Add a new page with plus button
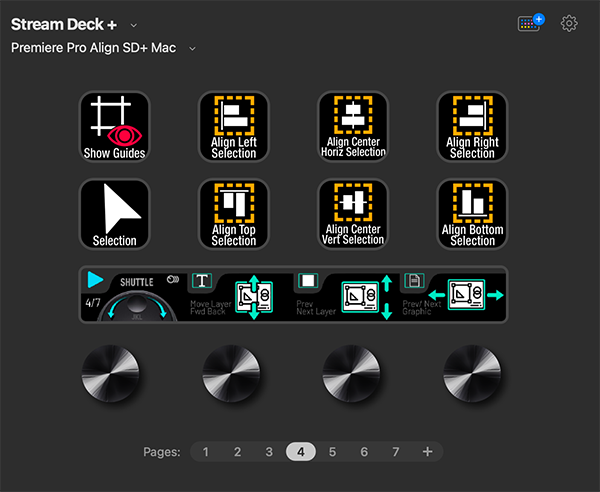This screenshot has width=600, height=492. point(427,452)
